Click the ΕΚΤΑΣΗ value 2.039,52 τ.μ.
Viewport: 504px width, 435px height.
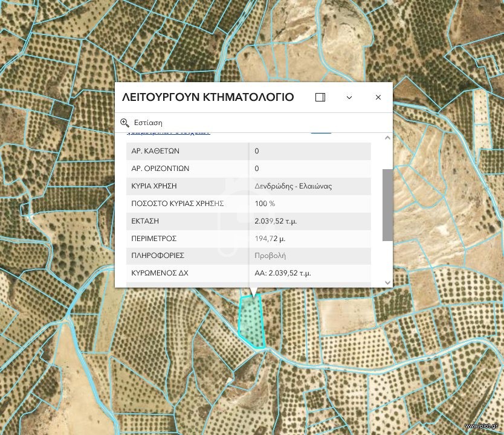click(276, 221)
